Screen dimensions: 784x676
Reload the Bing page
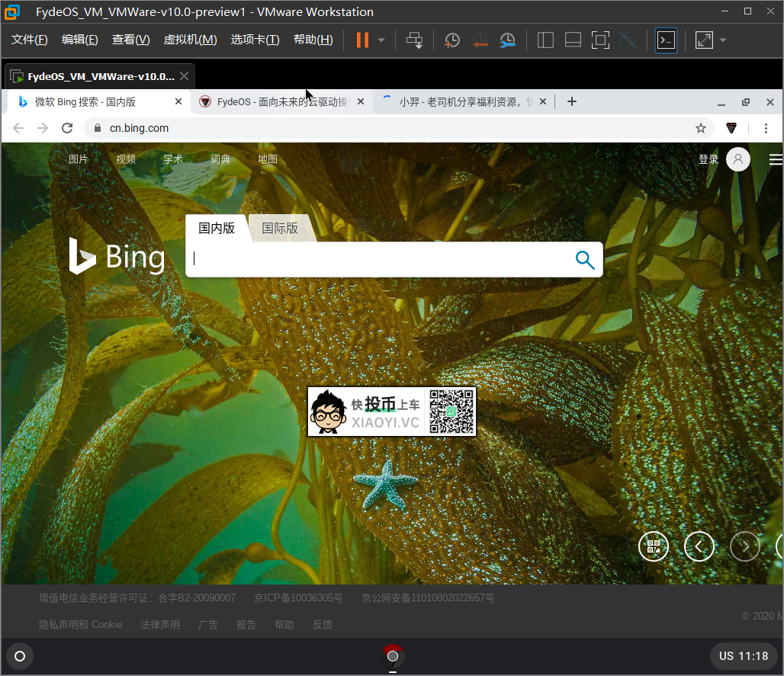coord(67,128)
